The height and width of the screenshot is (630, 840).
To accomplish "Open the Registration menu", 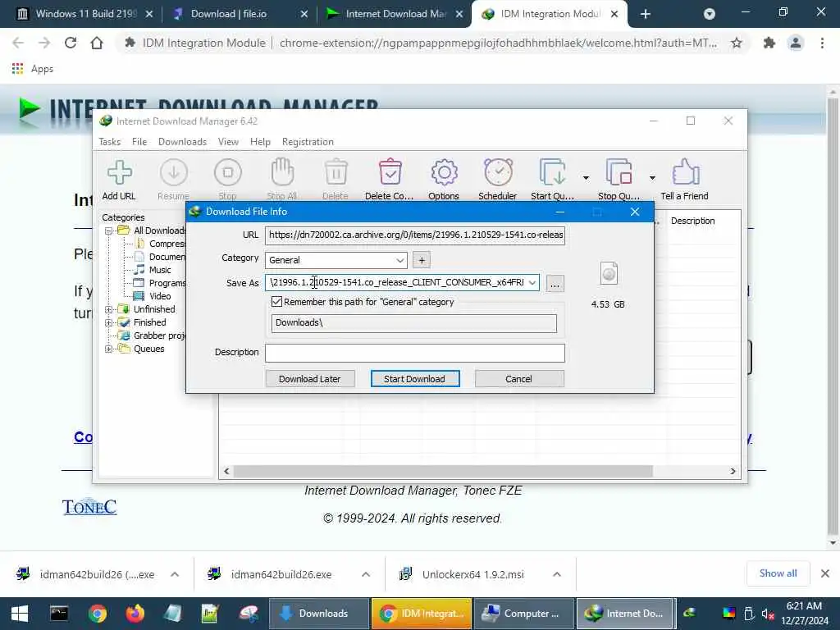I will (308, 142).
